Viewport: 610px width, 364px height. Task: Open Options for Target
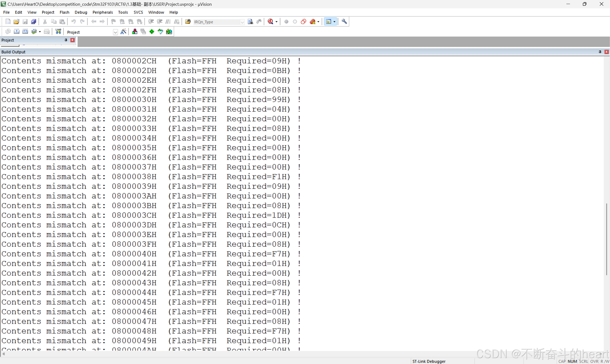click(x=135, y=31)
